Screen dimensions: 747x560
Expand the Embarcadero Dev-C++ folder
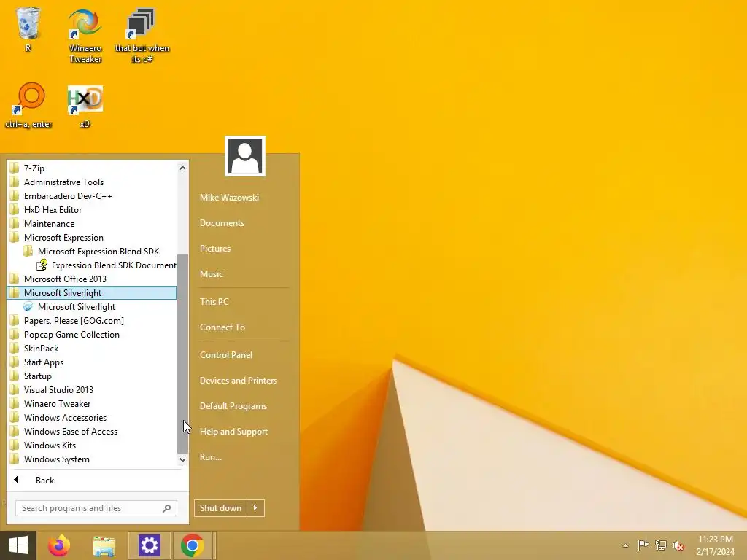[x=91, y=195]
